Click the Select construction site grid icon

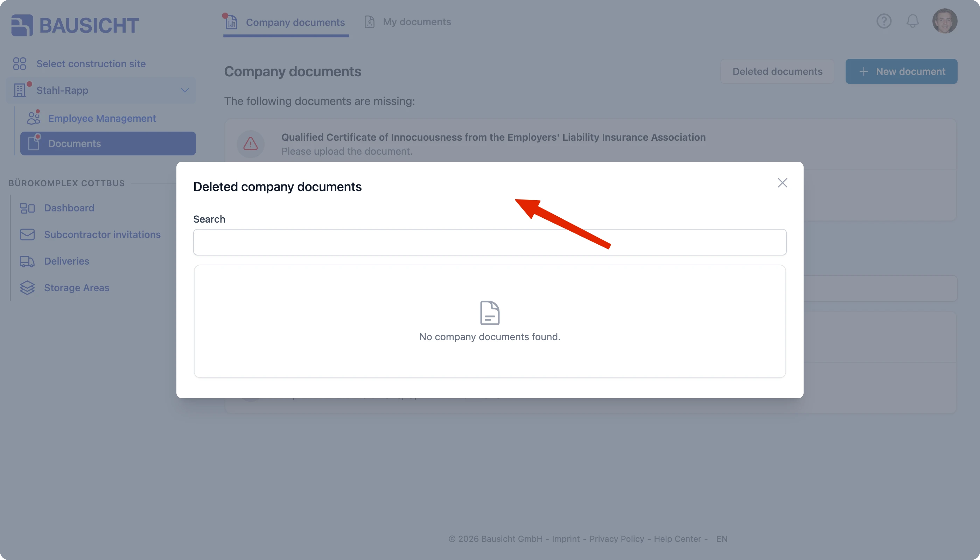19,63
